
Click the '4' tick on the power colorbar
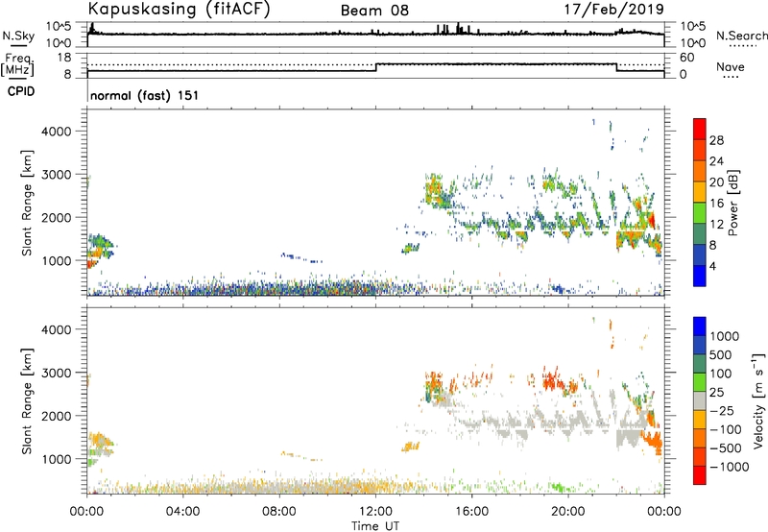pos(712,266)
